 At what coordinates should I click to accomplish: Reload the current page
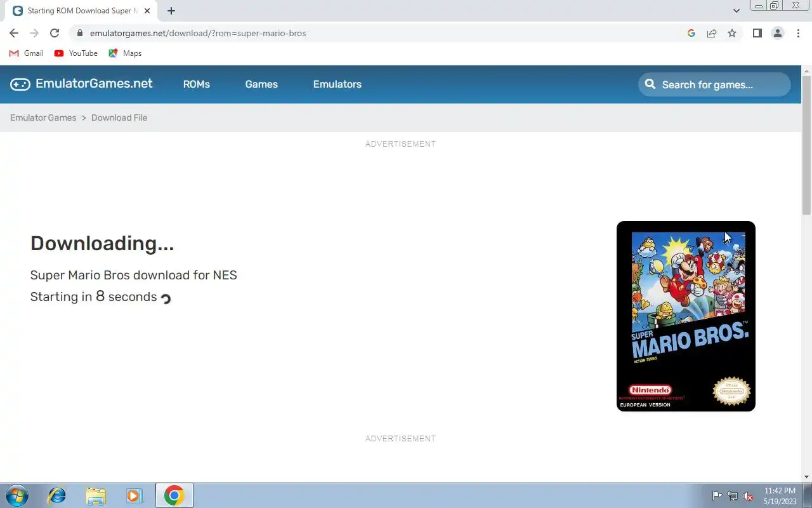55,33
